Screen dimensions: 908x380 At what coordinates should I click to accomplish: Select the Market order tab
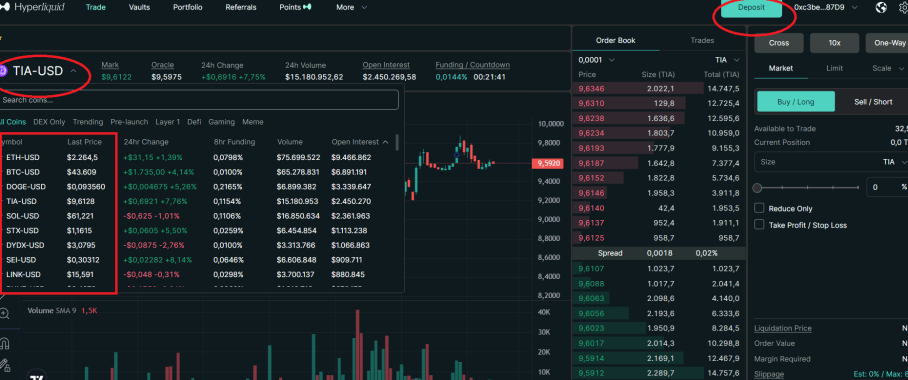point(780,68)
